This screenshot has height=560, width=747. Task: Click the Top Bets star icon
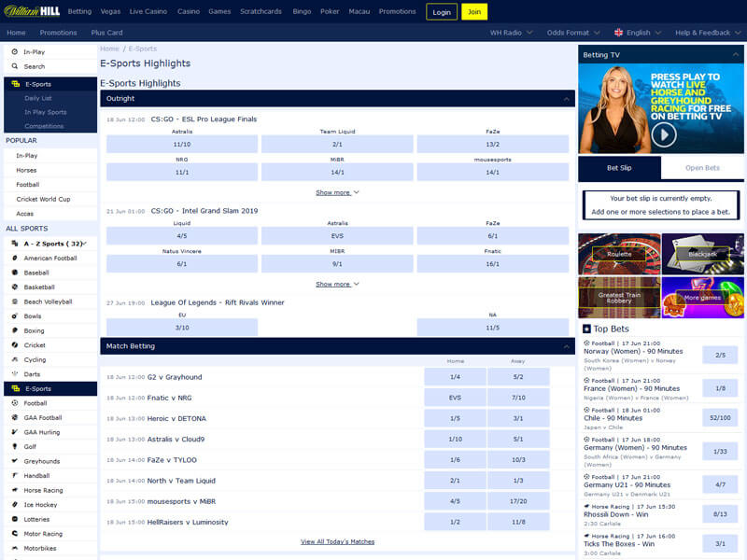[x=587, y=329]
